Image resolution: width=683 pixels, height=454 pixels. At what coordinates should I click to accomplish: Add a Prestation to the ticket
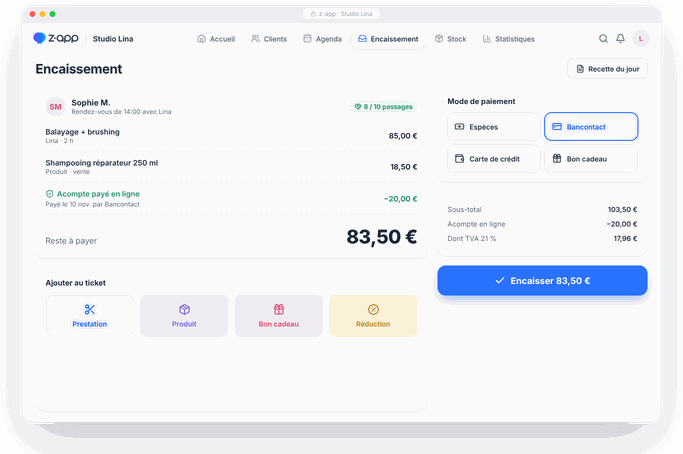(x=90, y=316)
